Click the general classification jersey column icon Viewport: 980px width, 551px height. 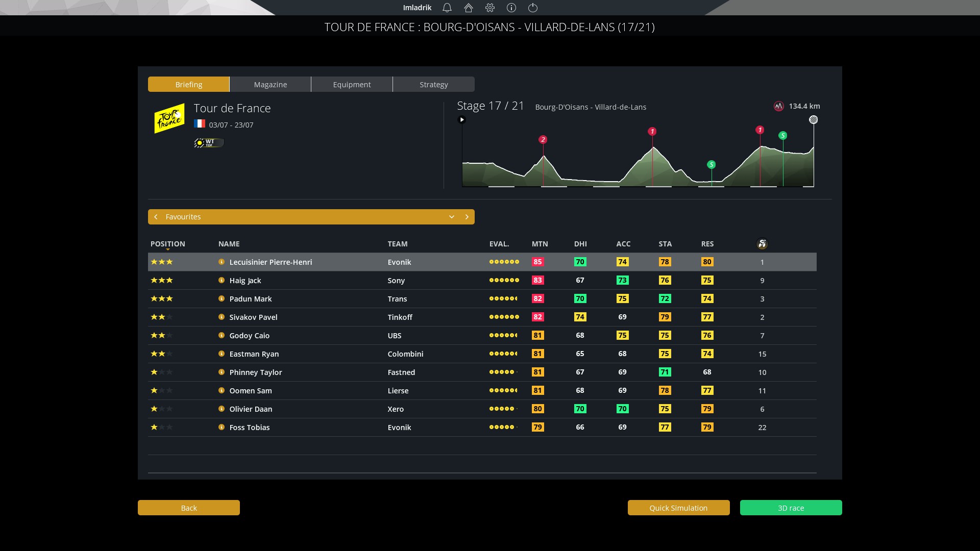[762, 244]
